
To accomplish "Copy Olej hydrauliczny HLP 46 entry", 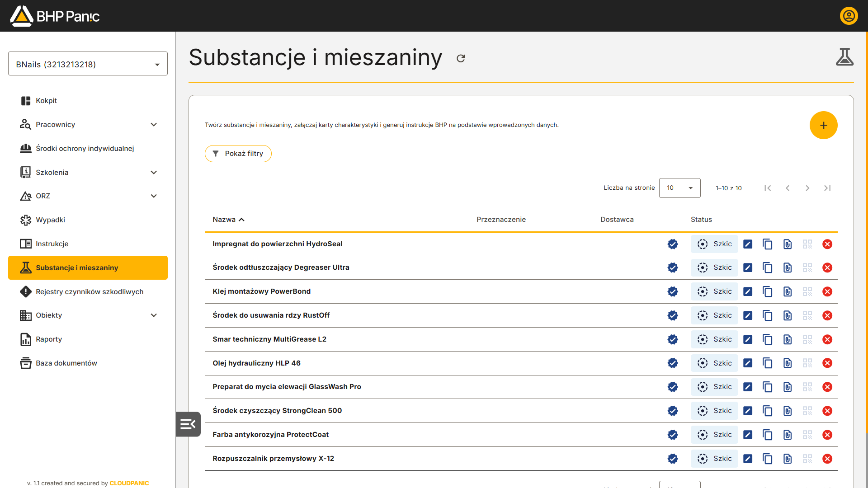I will (x=768, y=363).
